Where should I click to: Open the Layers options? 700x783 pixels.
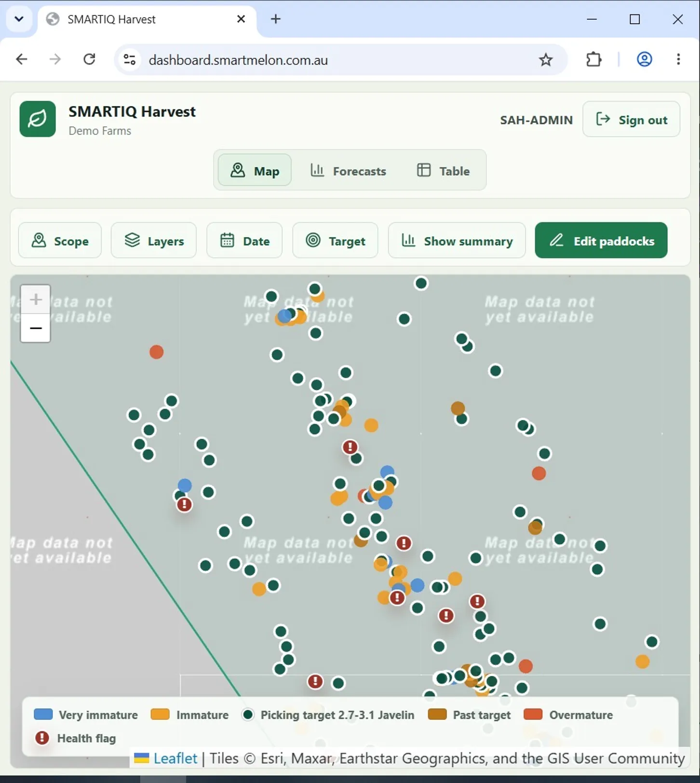154,240
